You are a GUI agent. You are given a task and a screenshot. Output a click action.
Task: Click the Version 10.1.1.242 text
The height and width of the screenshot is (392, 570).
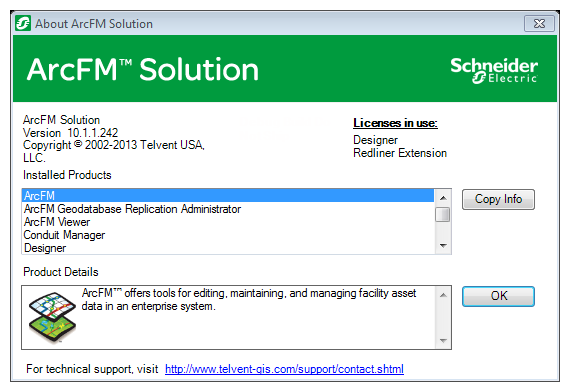[71, 133]
